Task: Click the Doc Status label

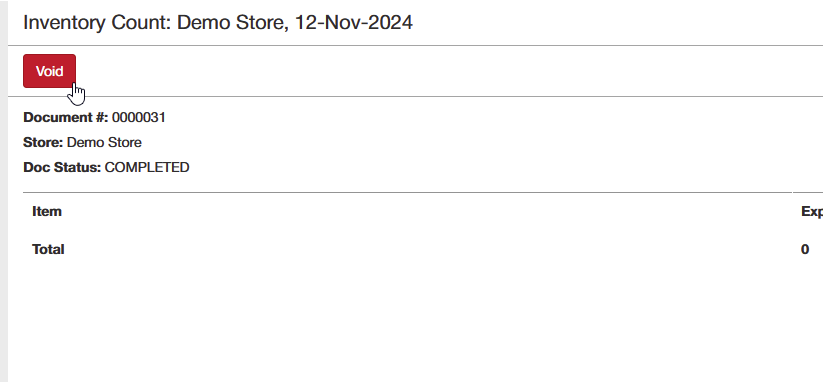Action: 62,167
